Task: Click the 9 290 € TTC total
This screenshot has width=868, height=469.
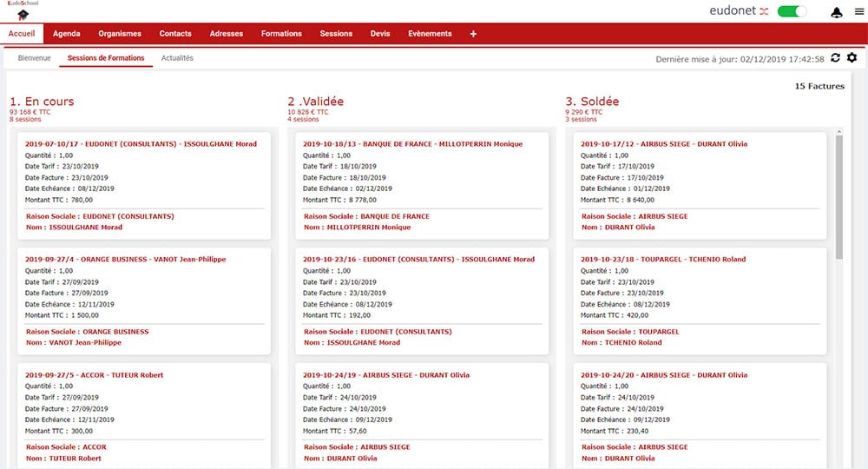Action: pos(583,112)
